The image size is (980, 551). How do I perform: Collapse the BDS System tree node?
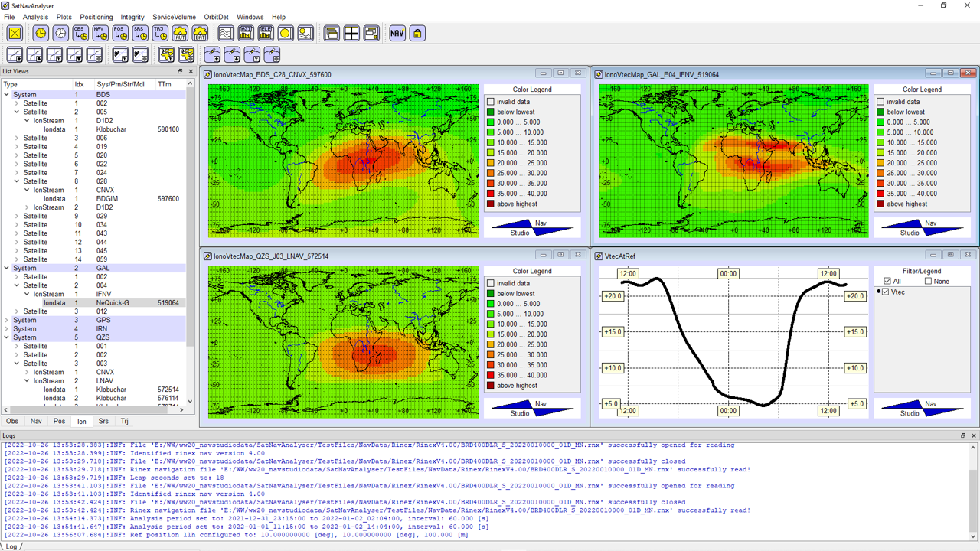tap(7, 95)
